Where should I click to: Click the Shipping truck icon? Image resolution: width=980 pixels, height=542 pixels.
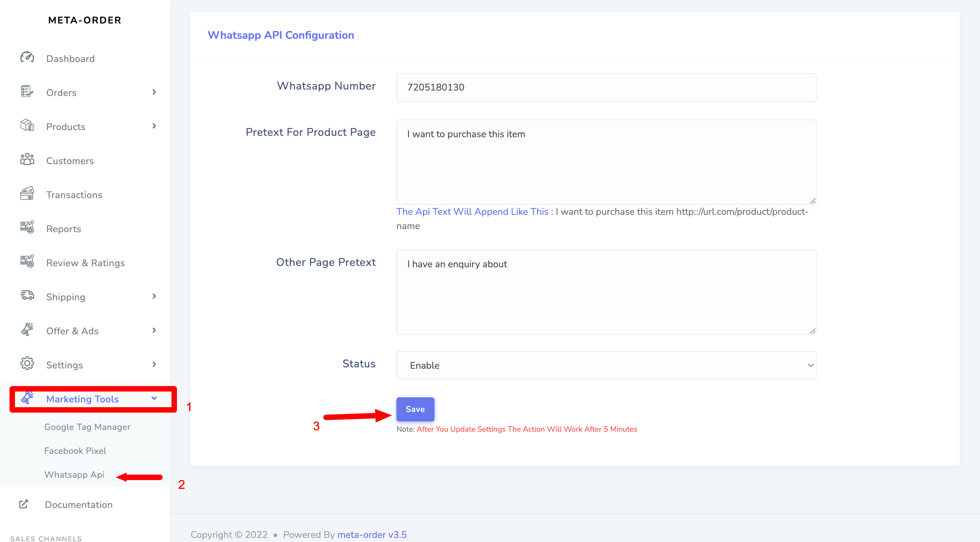27,296
